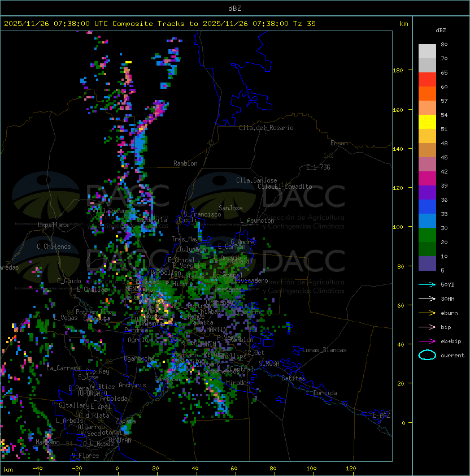Screen dimensions: 470x476
Task: Click the C_Chilenos map label
Action: click(x=54, y=246)
